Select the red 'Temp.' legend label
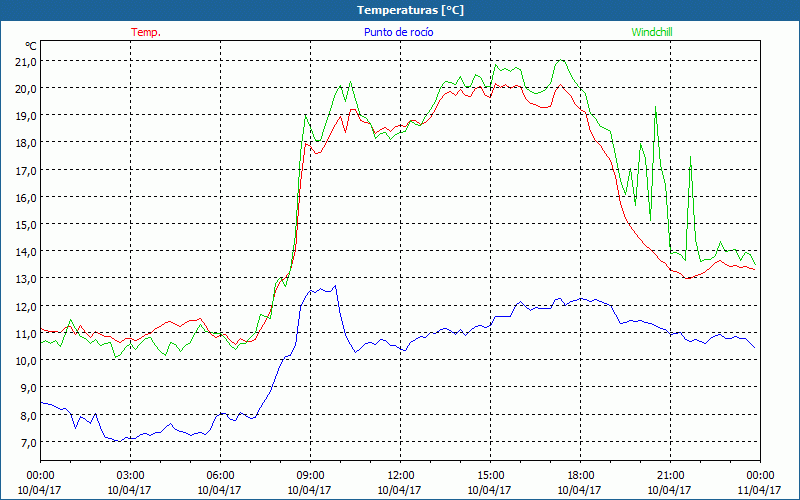 point(146,32)
